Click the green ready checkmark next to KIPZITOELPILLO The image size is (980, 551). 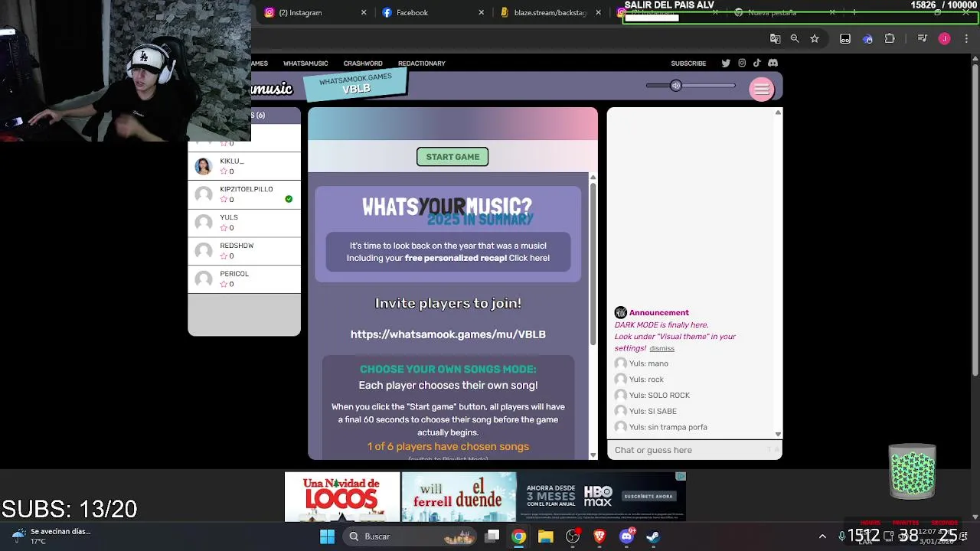tap(289, 199)
